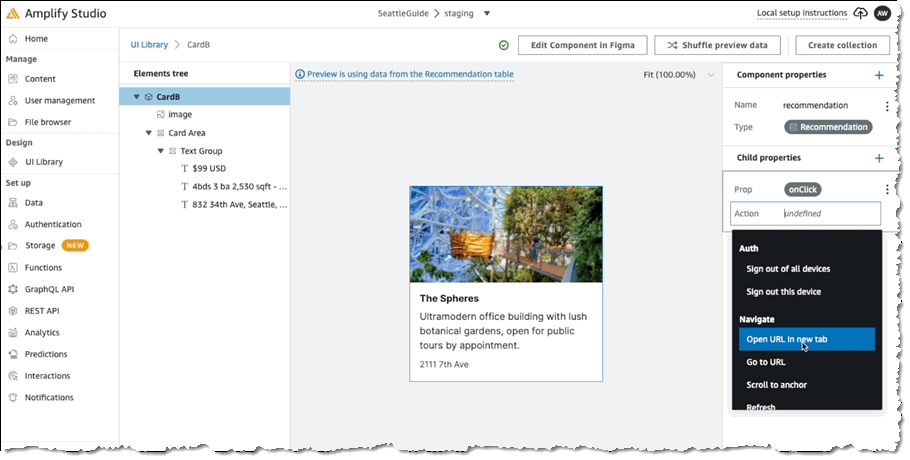Collapse the CardB tree node
The height and width of the screenshot is (460, 910).
[x=137, y=97]
